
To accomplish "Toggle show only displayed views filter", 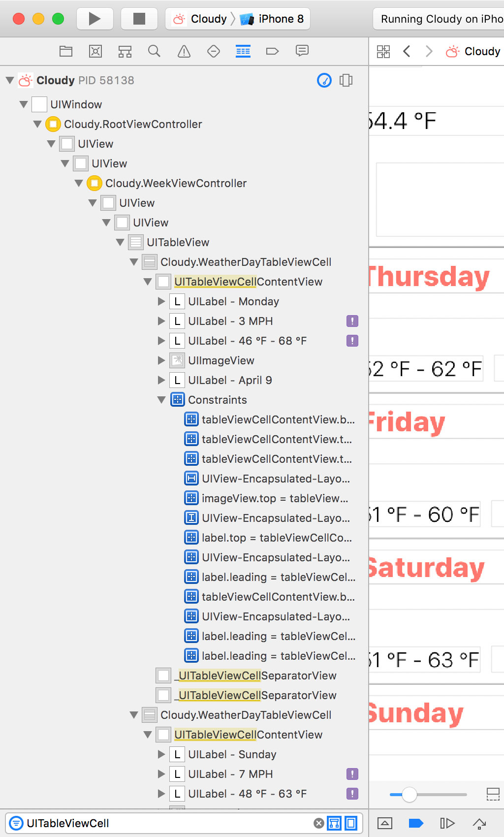I will click(x=351, y=823).
